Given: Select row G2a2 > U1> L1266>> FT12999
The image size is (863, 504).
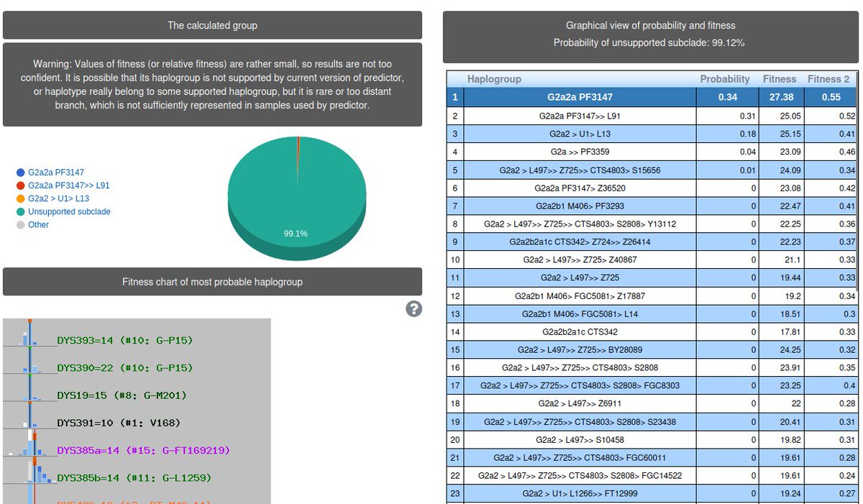Looking at the screenshot, I should 653,493.
